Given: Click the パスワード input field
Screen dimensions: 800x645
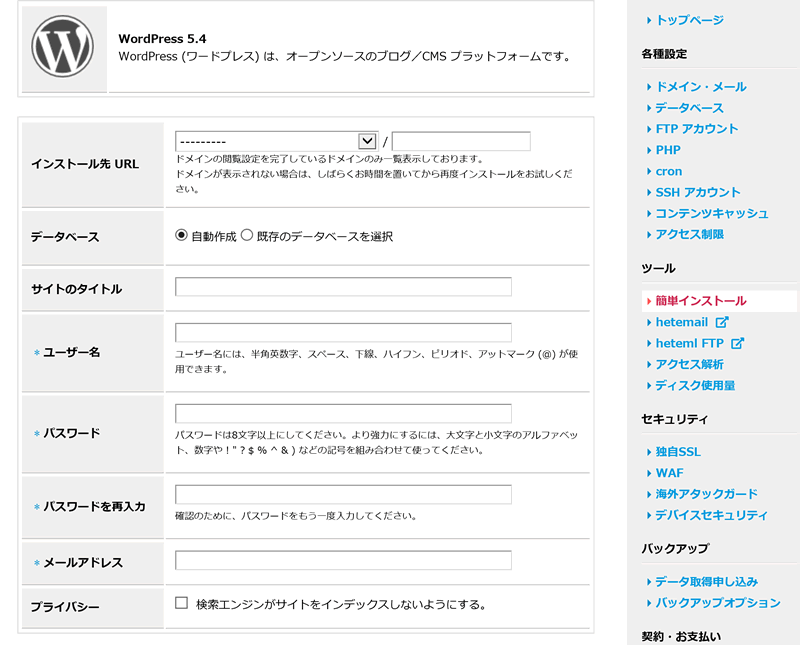Looking at the screenshot, I should pyautogui.click(x=343, y=413).
